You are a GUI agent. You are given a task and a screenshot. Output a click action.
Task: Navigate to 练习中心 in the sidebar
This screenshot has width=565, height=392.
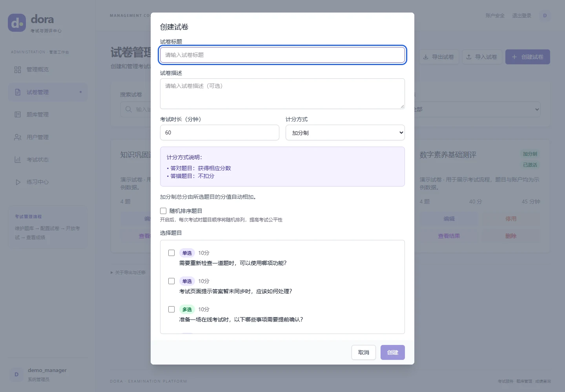(x=48, y=182)
